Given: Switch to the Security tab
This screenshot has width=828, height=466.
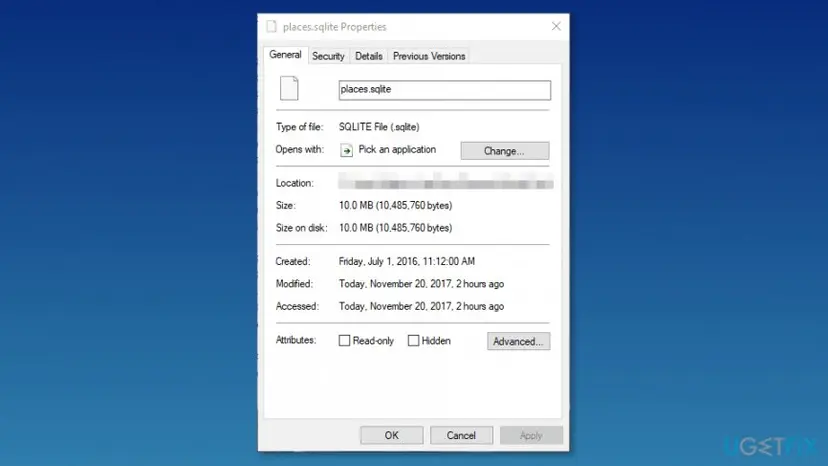Looking at the screenshot, I should click(328, 56).
